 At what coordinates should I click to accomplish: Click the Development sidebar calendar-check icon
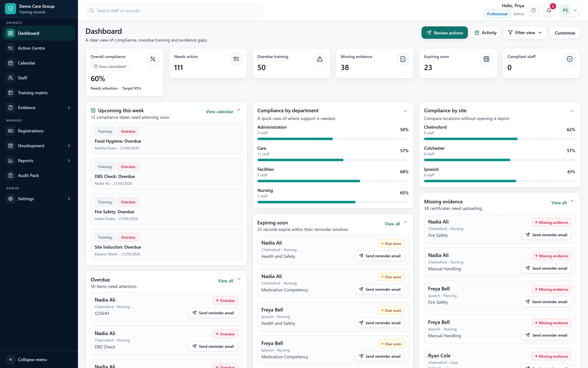point(11,146)
